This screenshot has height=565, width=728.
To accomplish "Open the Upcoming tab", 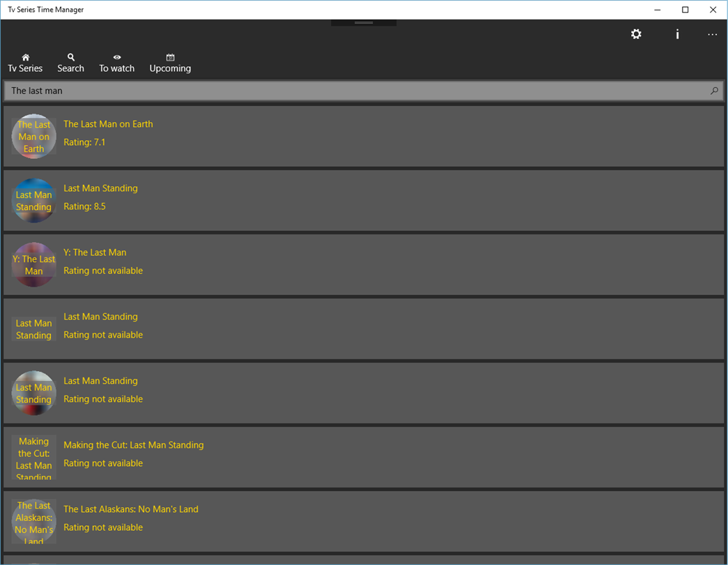I will pyautogui.click(x=170, y=63).
